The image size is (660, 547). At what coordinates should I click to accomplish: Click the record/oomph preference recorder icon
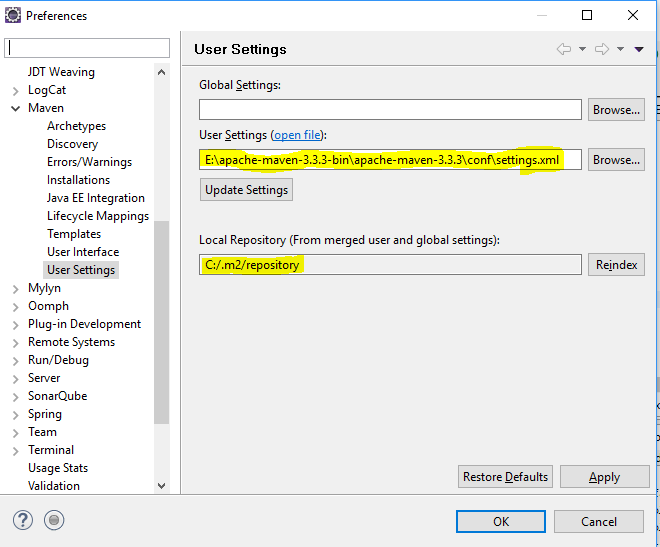tap(54, 520)
